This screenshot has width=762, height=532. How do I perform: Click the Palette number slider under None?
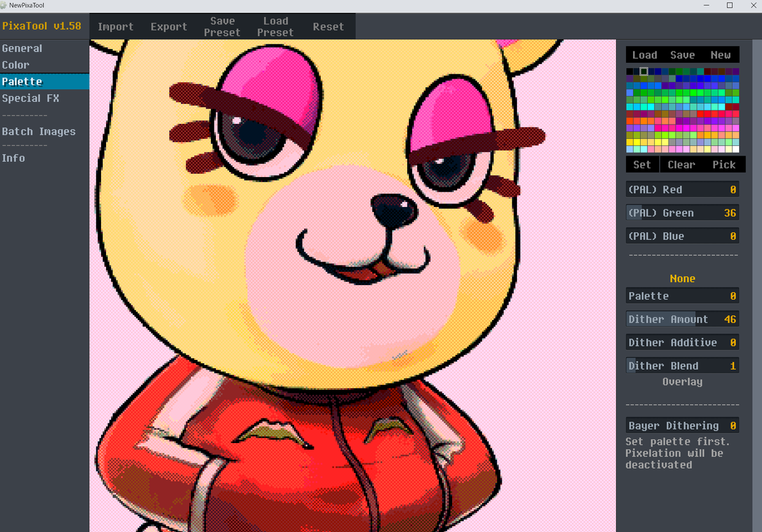point(683,296)
